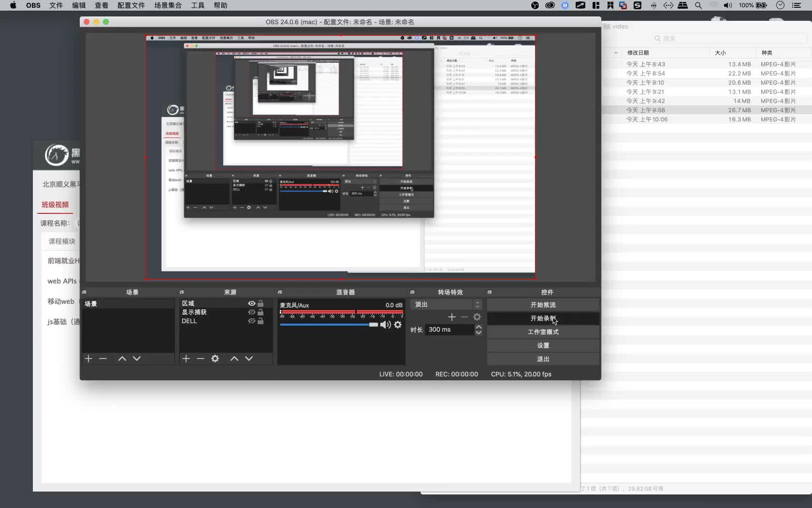The height and width of the screenshot is (508, 812).
Task: Open mixer settings gear for 麦克风/Aux
Action: 398,325
